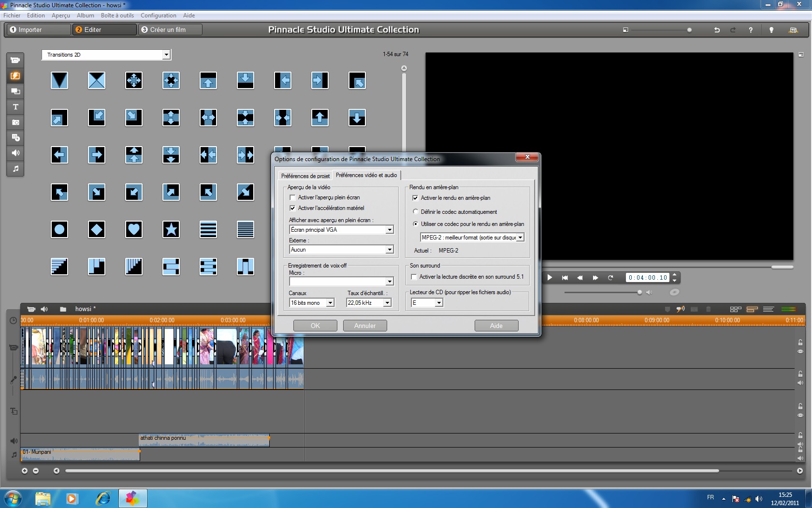Expand the Externe 'Aucun' dropdown
This screenshot has width=812, height=508.
point(390,250)
